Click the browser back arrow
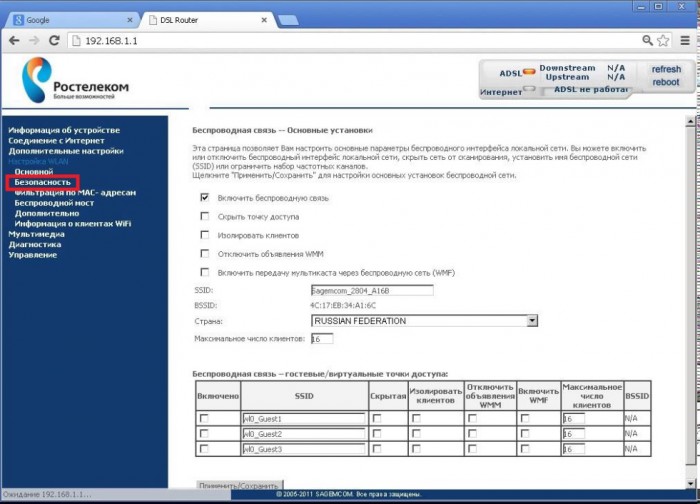This screenshot has height=504, width=700. 14,40
